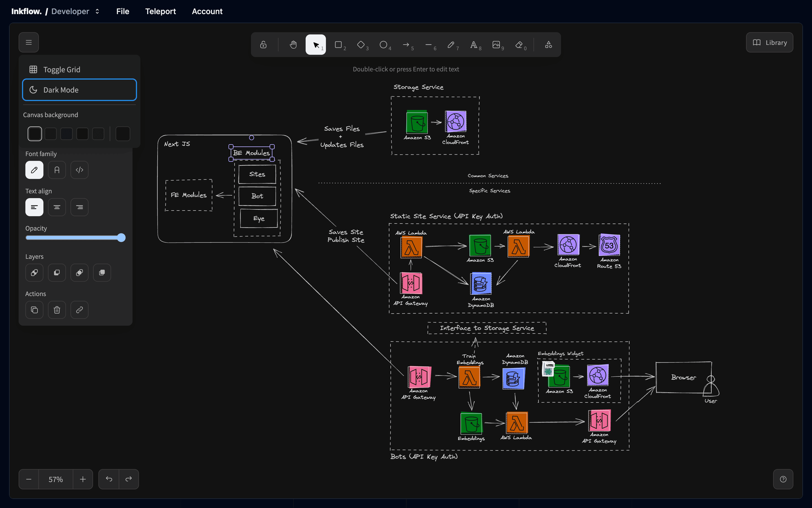Delete the selected element
Screen dimensions: 812x508
57,310
